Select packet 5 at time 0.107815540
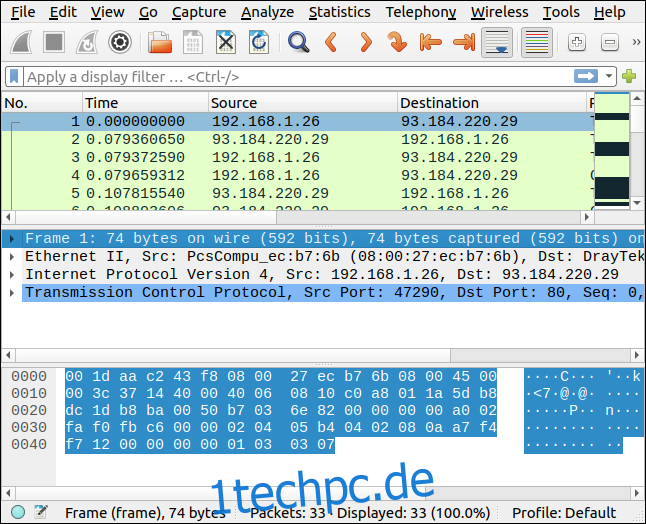The height and width of the screenshot is (524, 646). click(x=297, y=194)
